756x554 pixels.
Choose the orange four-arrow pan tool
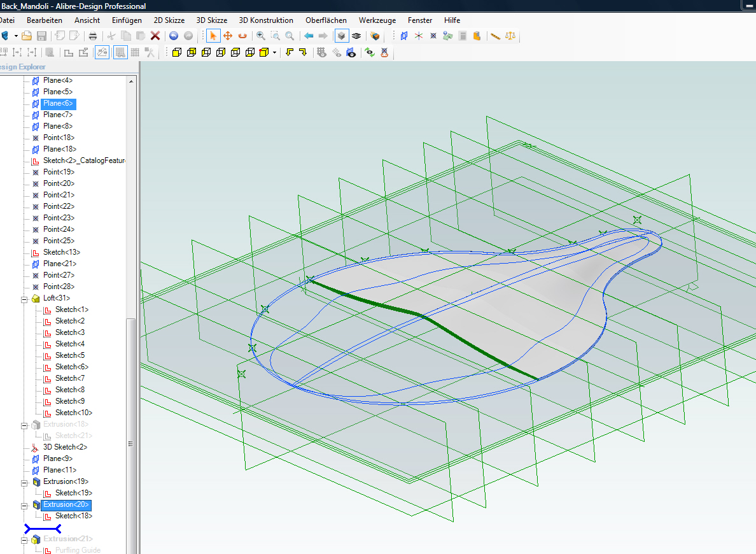coord(228,36)
